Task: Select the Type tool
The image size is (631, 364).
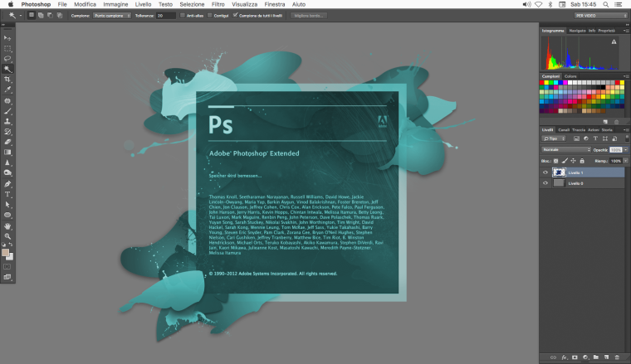Action: pos(7,194)
